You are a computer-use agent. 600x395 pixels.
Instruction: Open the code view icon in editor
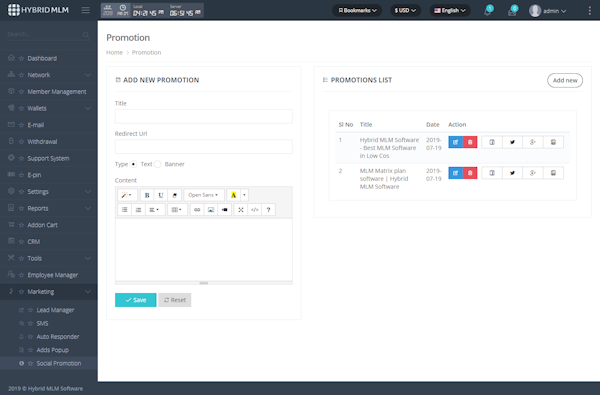tap(254, 210)
